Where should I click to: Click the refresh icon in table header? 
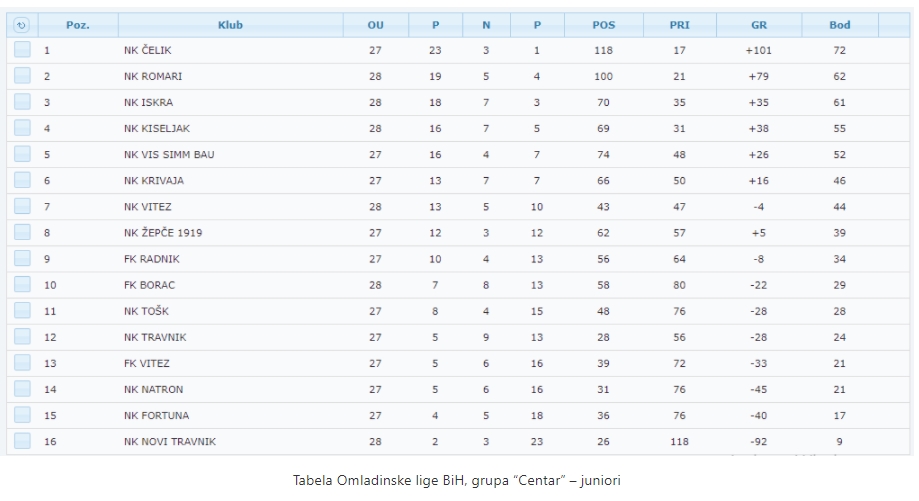22,25
